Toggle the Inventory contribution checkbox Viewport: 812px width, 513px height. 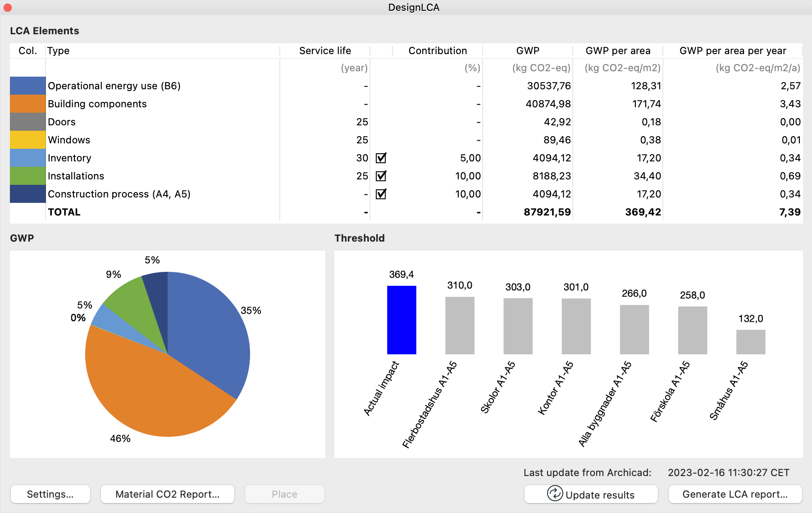tap(381, 158)
